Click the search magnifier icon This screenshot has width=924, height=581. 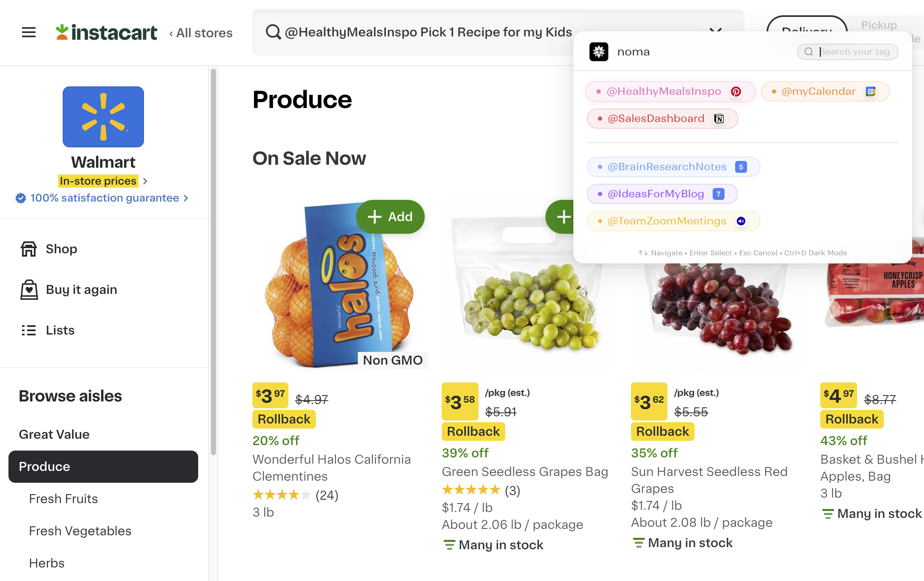pyautogui.click(x=273, y=32)
